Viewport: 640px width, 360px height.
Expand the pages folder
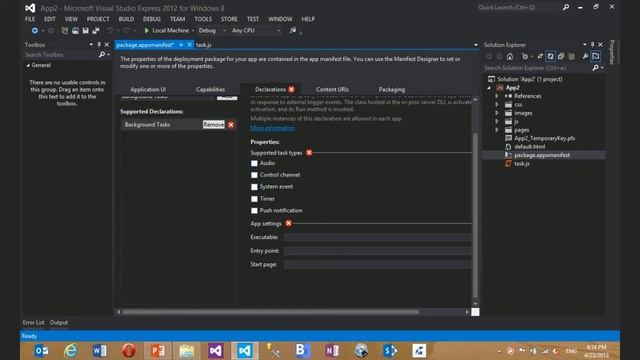(497, 130)
